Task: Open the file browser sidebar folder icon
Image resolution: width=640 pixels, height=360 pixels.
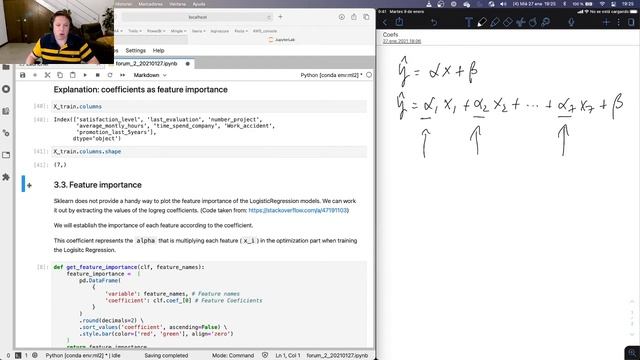Action: point(6,67)
